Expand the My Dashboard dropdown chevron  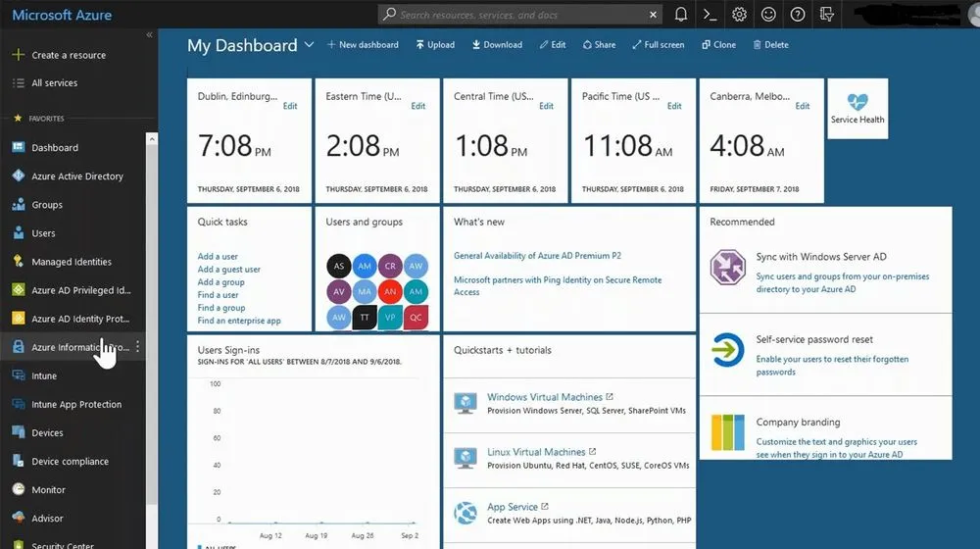pyautogui.click(x=309, y=45)
